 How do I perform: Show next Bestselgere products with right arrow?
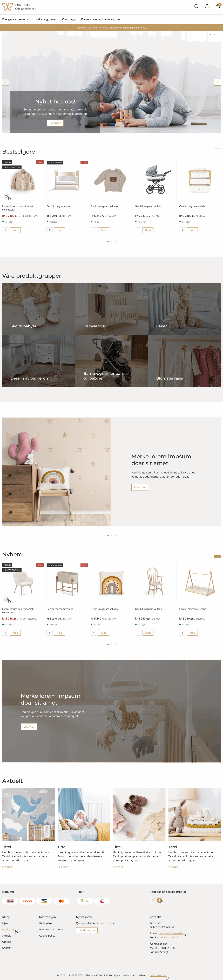[217, 151]
